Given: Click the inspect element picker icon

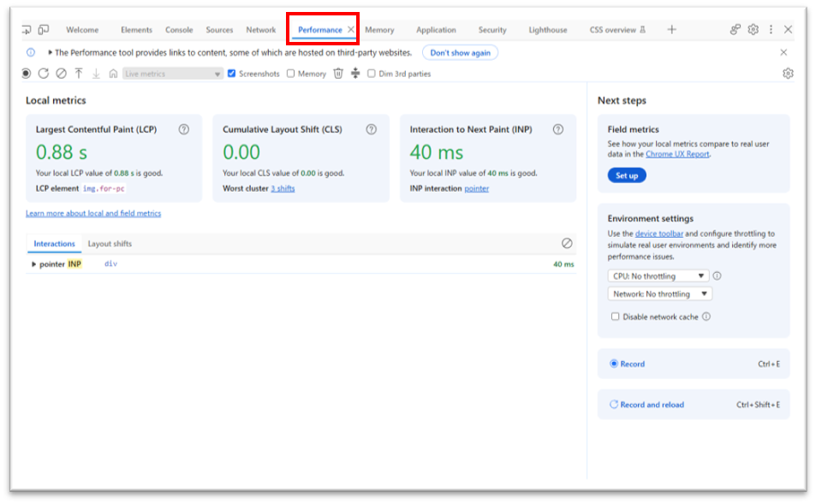Looking at the screenshot, I should (27, 30).
